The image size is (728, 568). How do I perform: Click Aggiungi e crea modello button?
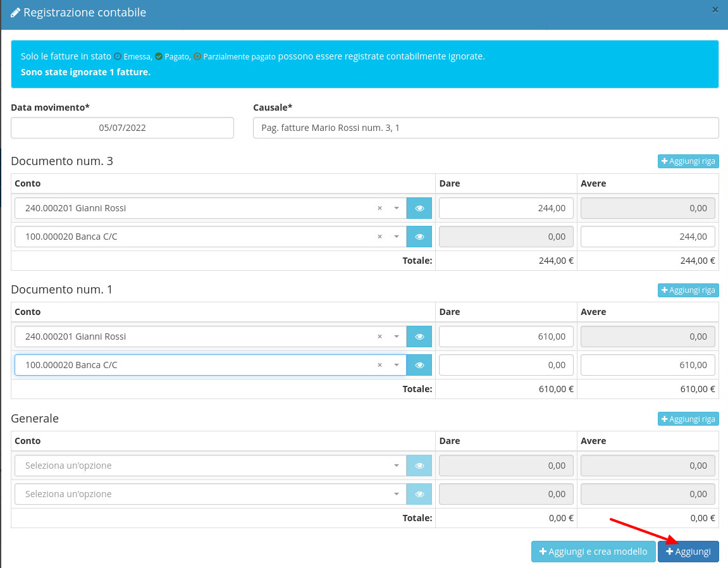tap(593, 552)
